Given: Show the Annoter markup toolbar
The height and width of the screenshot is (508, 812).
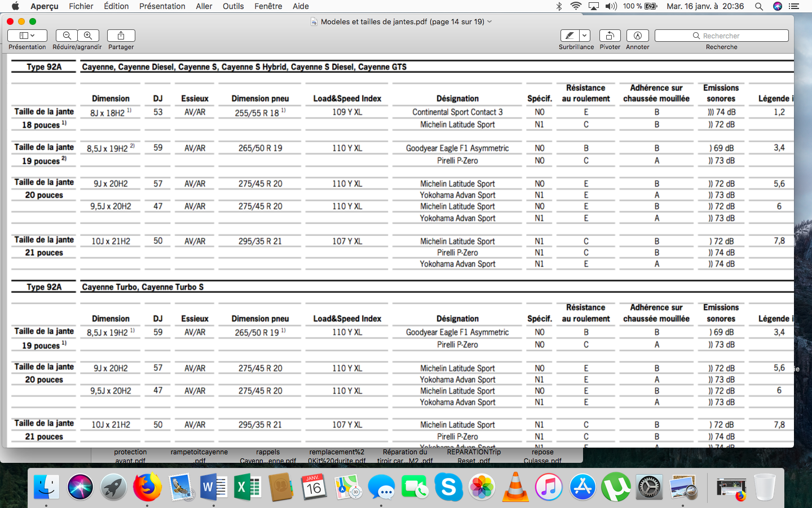Looking at the screenshot, I should (x=638, y=36).
